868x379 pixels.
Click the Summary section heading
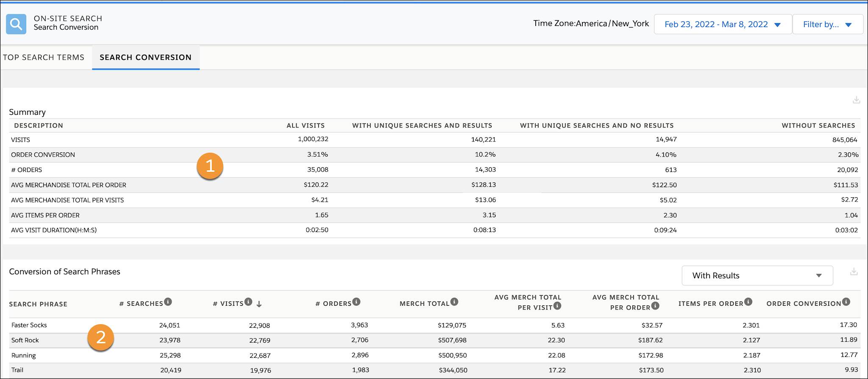28,112
